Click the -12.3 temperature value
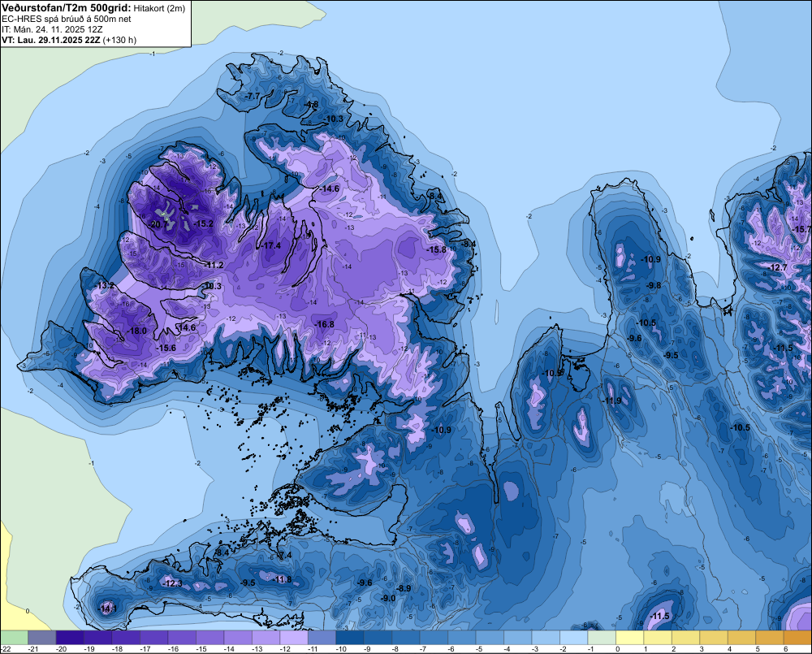This screenshot has height=654, width=812. [x=172, y=583]
